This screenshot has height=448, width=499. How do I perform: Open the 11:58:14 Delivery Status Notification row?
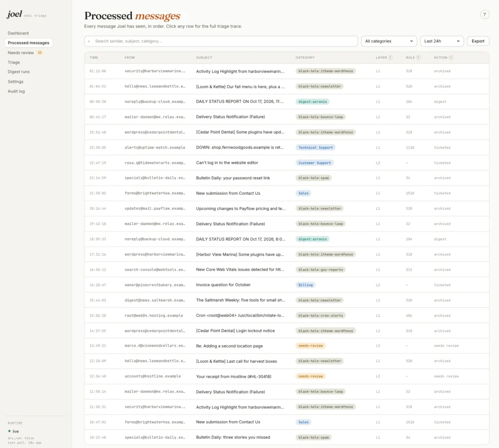[287, 392]
